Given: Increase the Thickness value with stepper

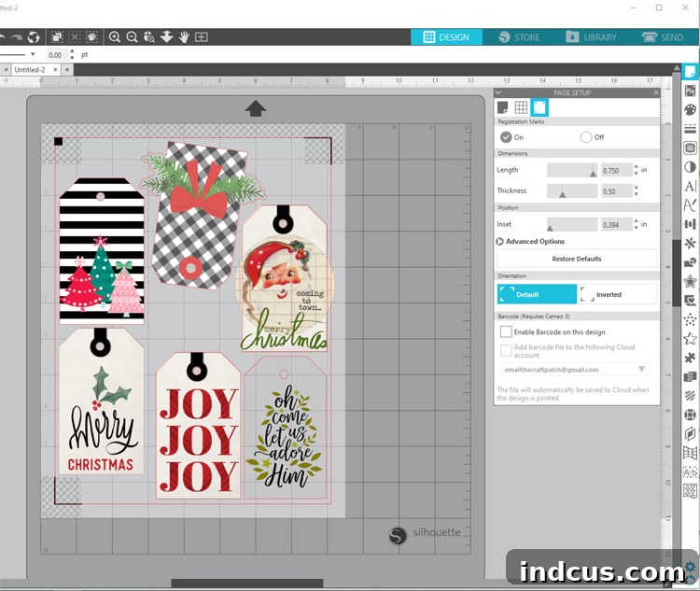Looking at the screenshot, I should [x=637, y=188].
